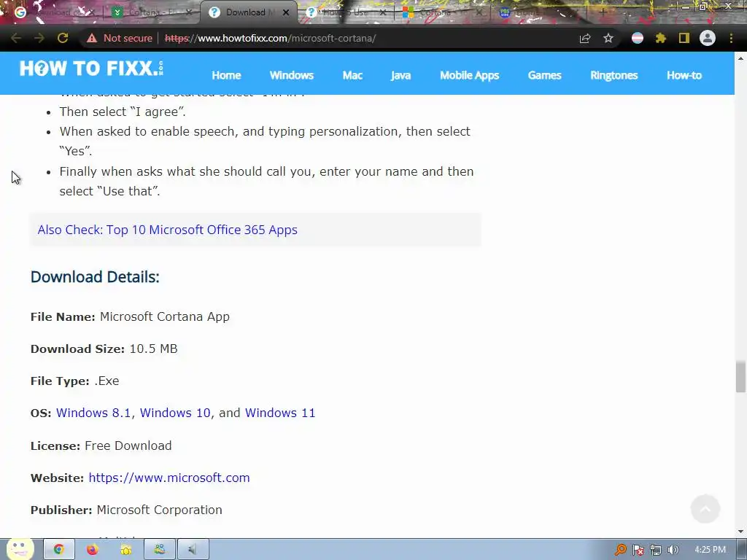The width and height of the screenshot is (747, 560).
Task: Open a new tab with the plus button
Action: 602,12
